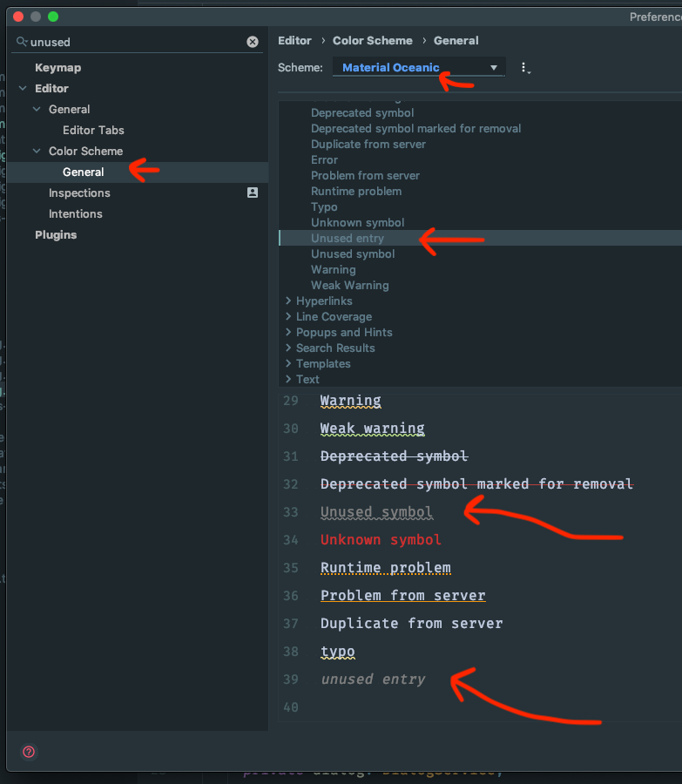The height and width of the screenshot is (784, 682).
Task: Open the scheme actions menu icon
Action: [524, 67]
